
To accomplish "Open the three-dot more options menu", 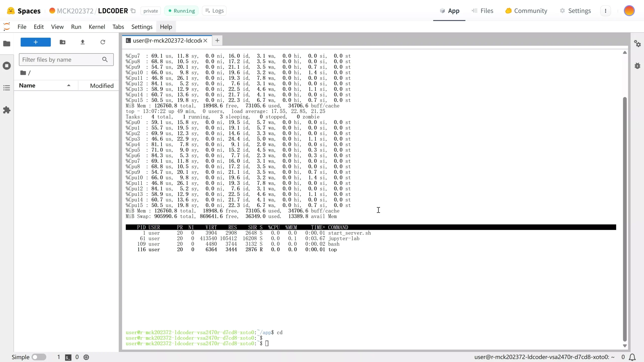I will [606, 11].
